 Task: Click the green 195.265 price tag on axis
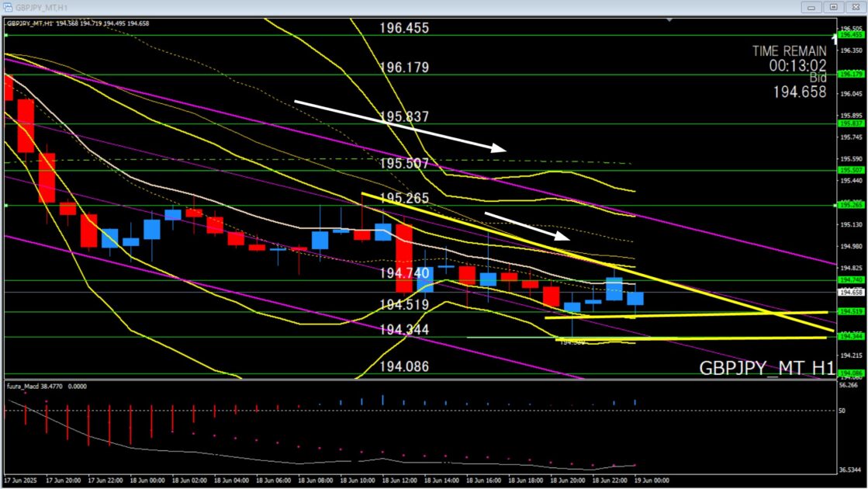click(851, 205)
